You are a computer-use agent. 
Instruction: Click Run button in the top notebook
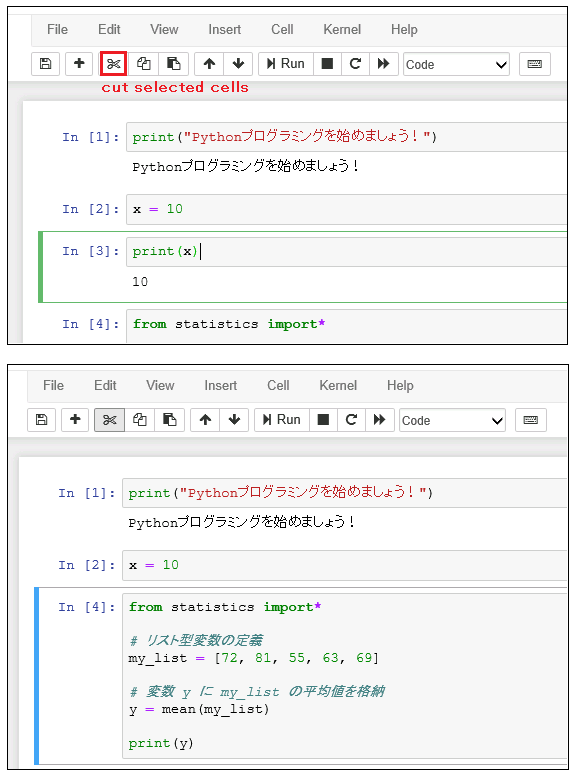click(286, 64)
